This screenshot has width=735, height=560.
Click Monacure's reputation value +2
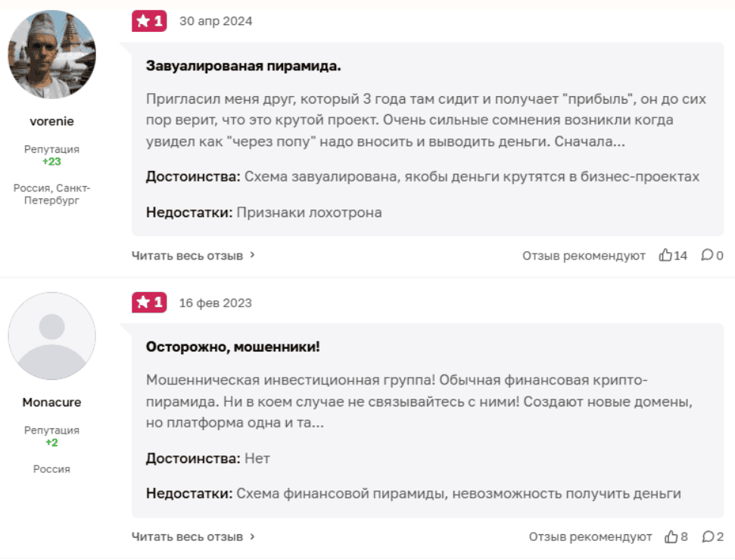click(x=51, y=444)
